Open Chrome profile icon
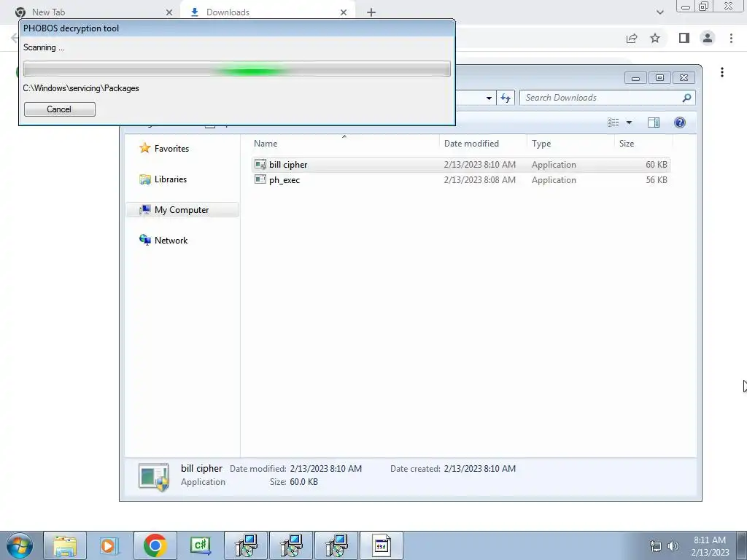 (x=708, y=38)
